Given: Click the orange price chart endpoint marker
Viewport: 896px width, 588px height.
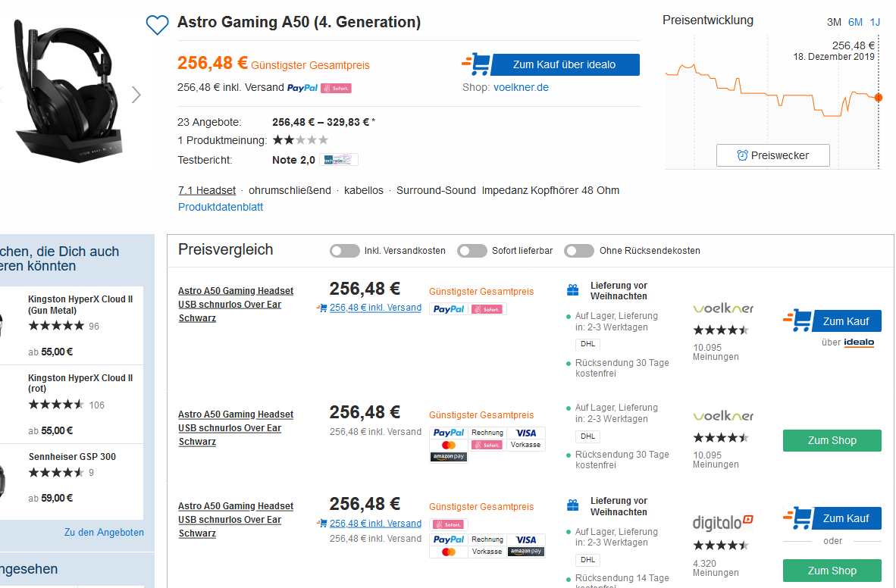Looking at the screenshot, I should 878,97.
